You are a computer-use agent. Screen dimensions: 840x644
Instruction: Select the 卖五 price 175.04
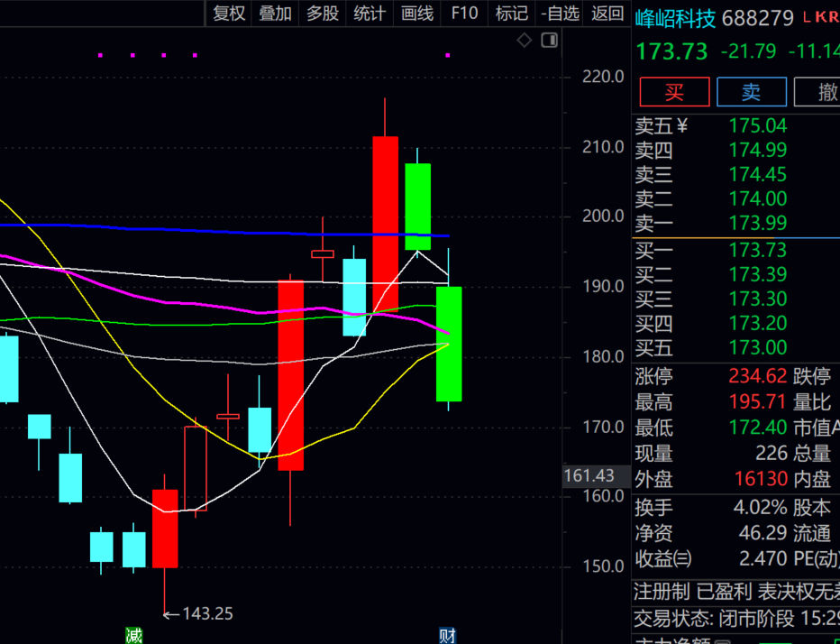pos(757,126)
